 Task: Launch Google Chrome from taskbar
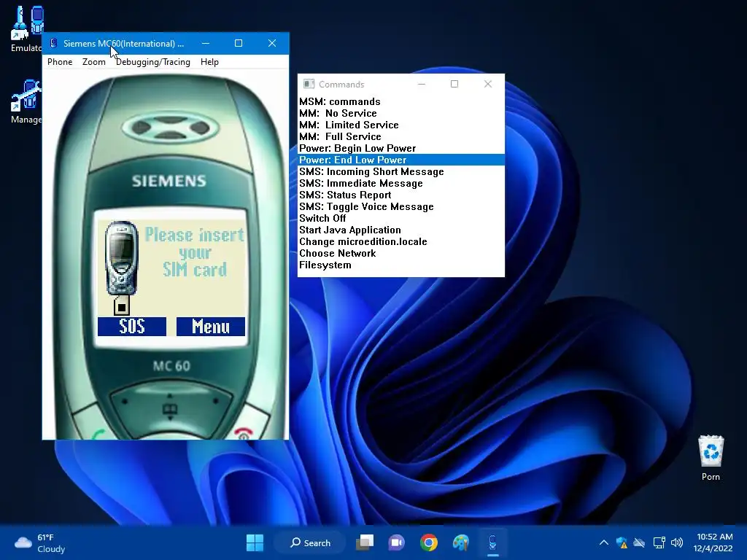429,542
